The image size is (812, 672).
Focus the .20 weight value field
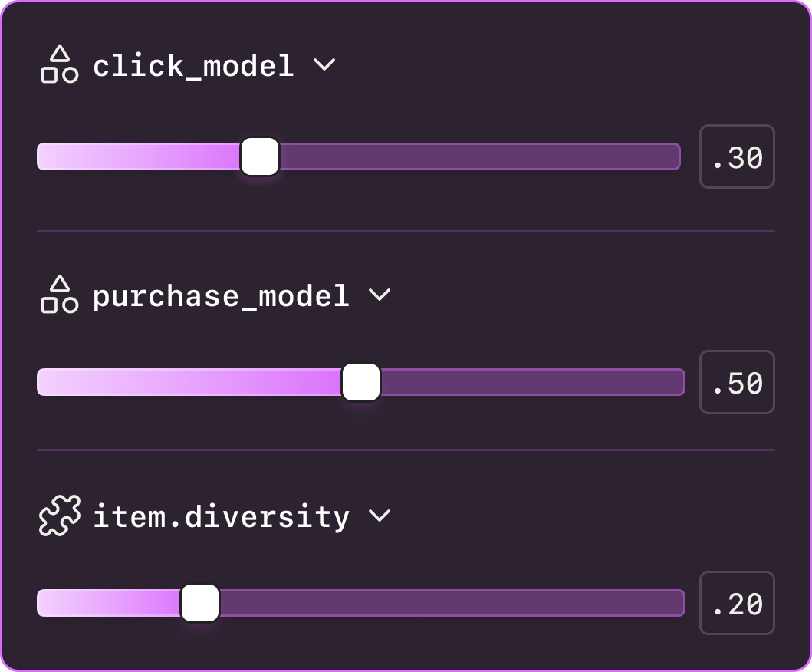[x=737, y=604]
